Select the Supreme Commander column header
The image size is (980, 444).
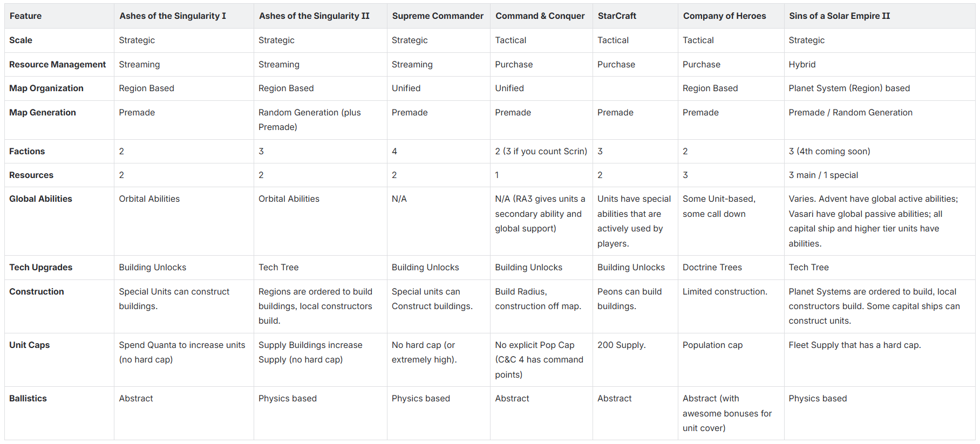[x=438, y=16]
